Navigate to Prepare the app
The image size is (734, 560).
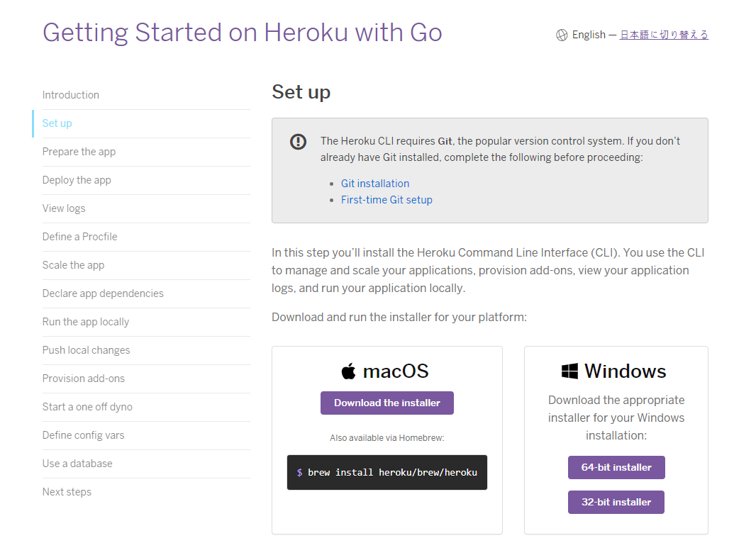(x=79, y=152)
